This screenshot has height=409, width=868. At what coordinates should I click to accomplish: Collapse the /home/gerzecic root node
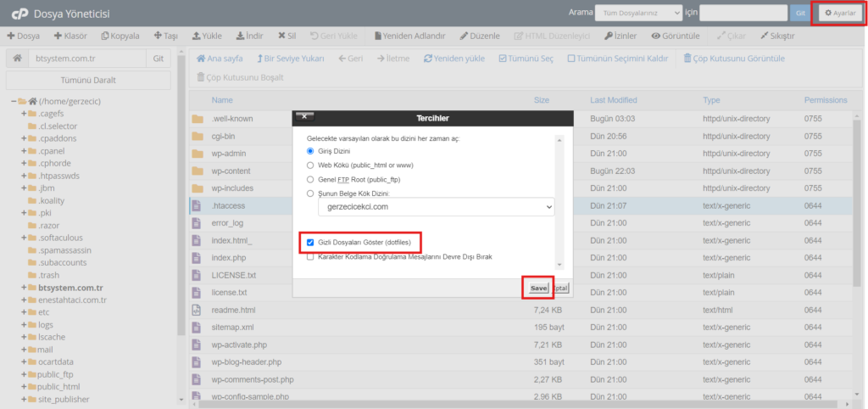pyautogui.click(x=14, y=102)
